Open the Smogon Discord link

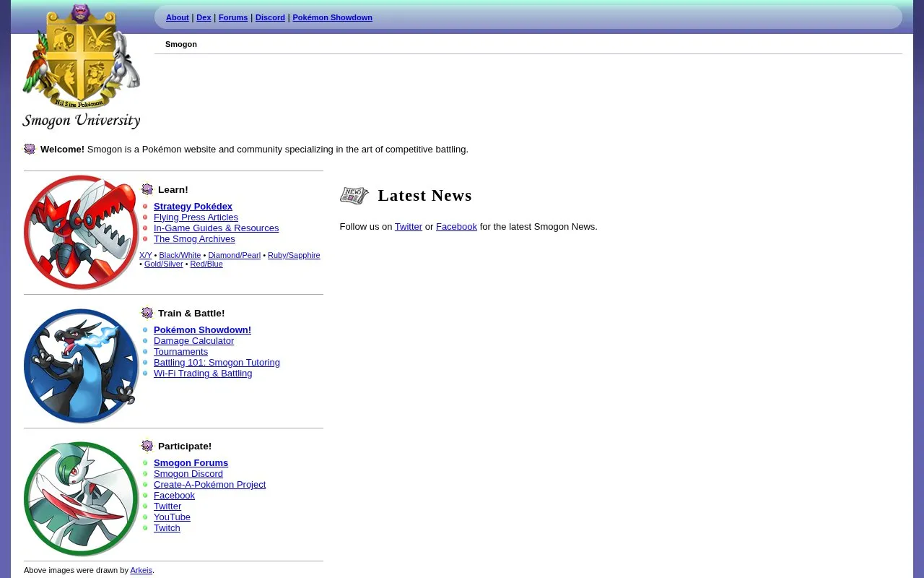tap(188, 473)
